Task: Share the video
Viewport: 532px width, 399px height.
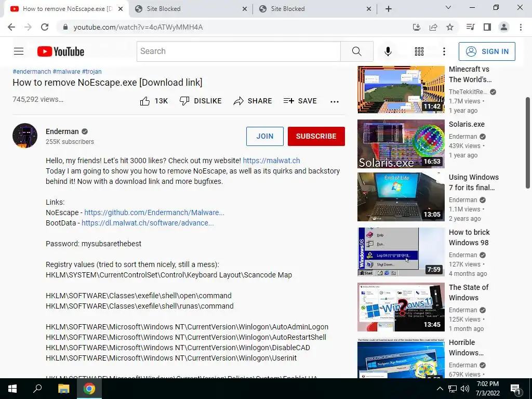Action: point(253,101)
